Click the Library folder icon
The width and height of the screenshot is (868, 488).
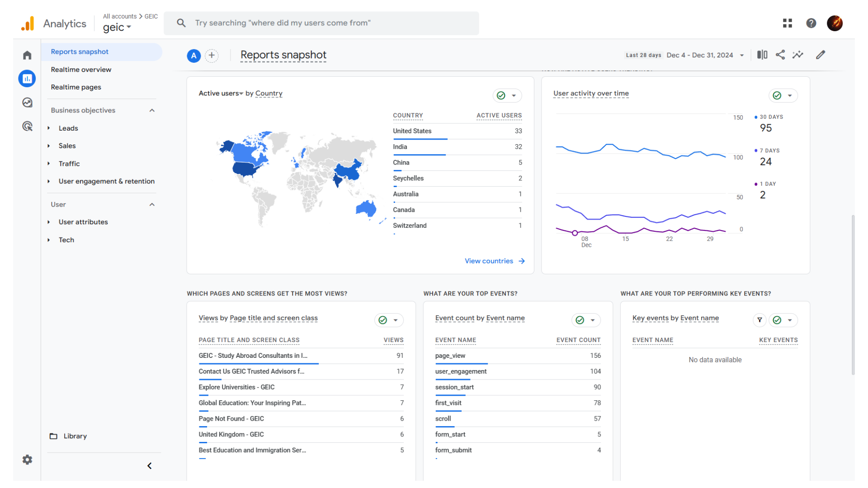point(53,436)
